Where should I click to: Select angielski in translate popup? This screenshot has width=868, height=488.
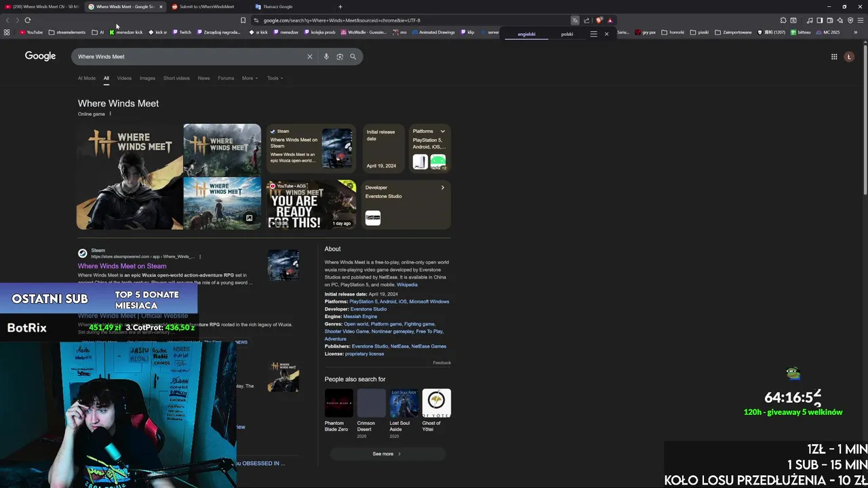pyautogui.click(x=526, y=34)
